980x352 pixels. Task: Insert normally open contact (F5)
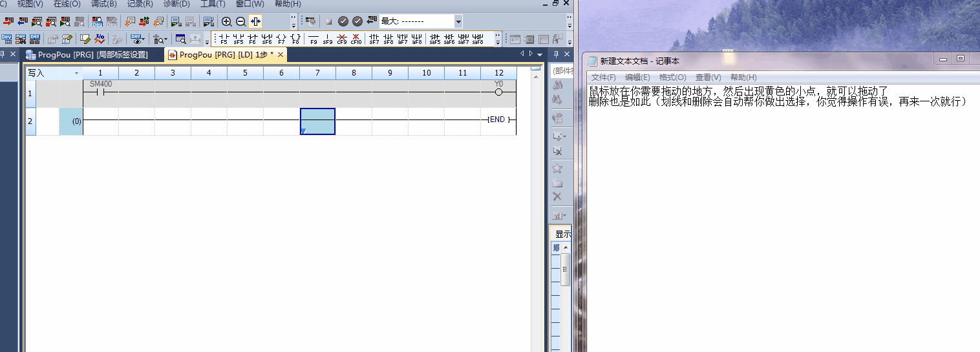(224, 39)
